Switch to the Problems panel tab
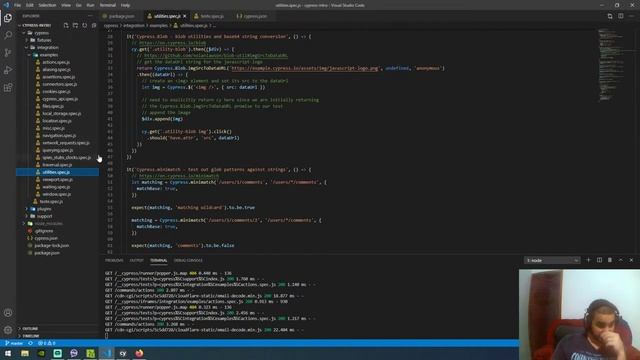640x360 pixels. click(114, 260)
